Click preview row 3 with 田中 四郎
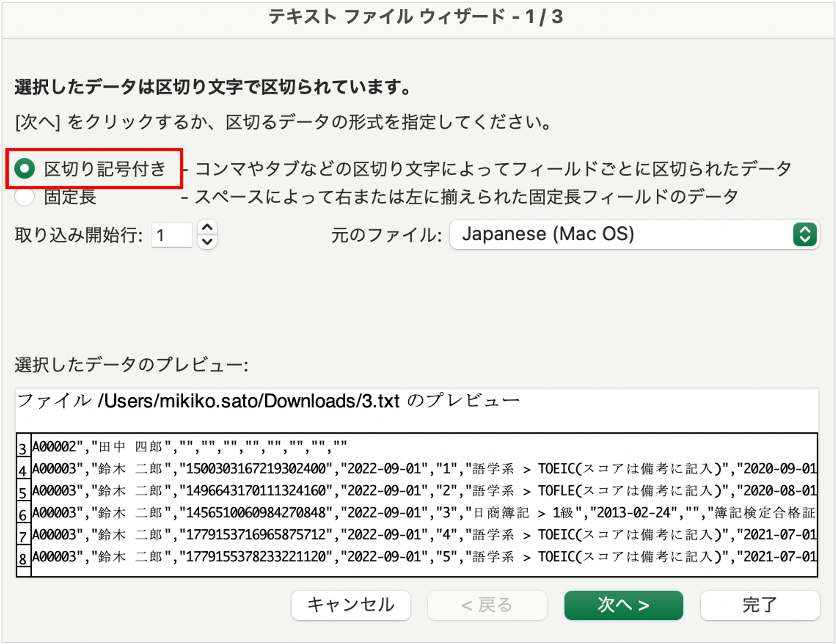 click(x=189, y=447)
